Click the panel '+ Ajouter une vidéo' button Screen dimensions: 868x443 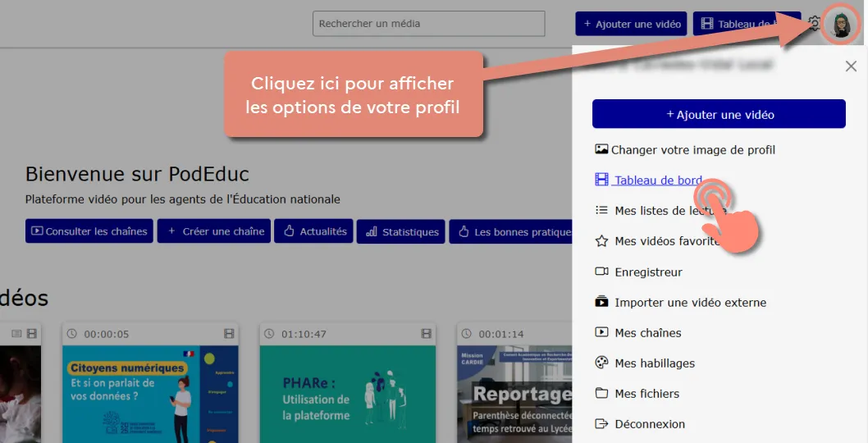click(719, 114)
